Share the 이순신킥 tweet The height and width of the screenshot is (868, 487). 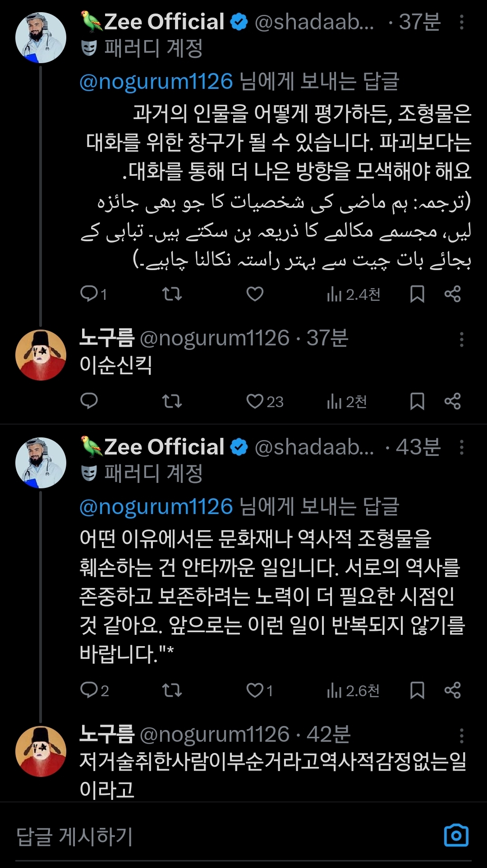pyautogui.click(x=452, y=401)
